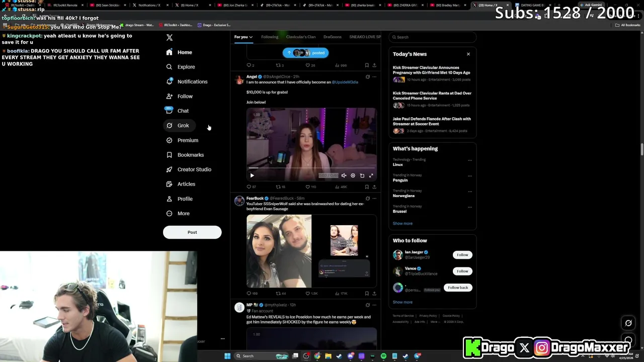Open more options on FearBuck's post
Image resolution: width=644 pixels, height=362 pixels.
coord(374,199)
